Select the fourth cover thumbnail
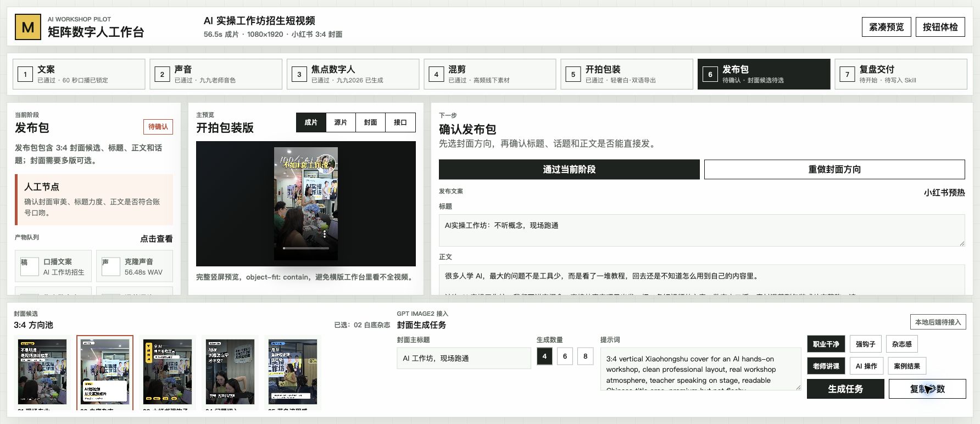 pyautogui.click(x=230, y=372)
